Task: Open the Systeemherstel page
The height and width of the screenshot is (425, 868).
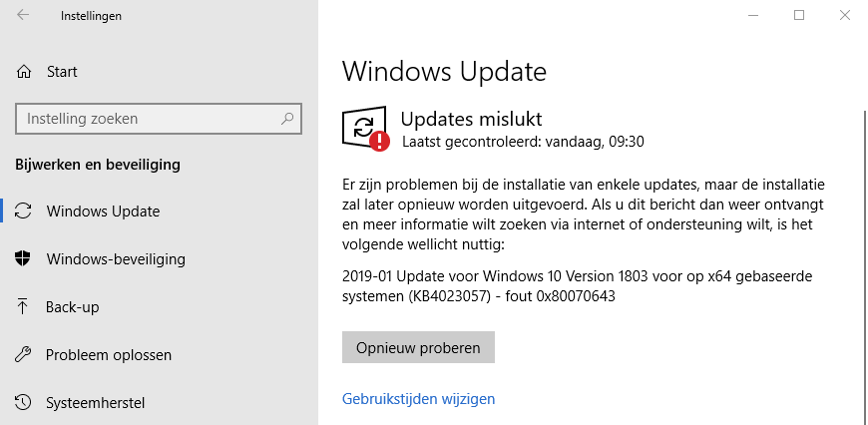Action: point(96,403)
